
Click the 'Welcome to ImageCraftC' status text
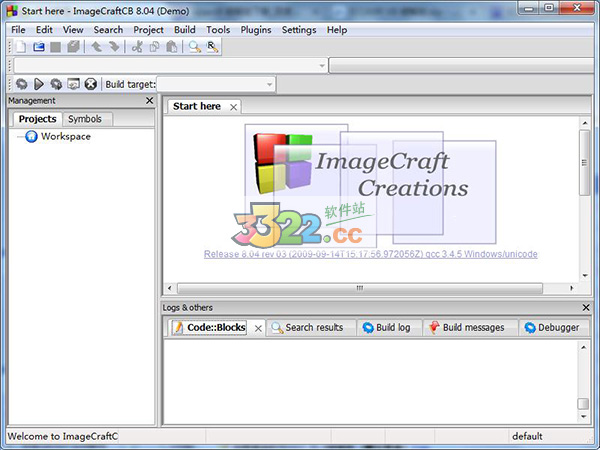point(63,436)
